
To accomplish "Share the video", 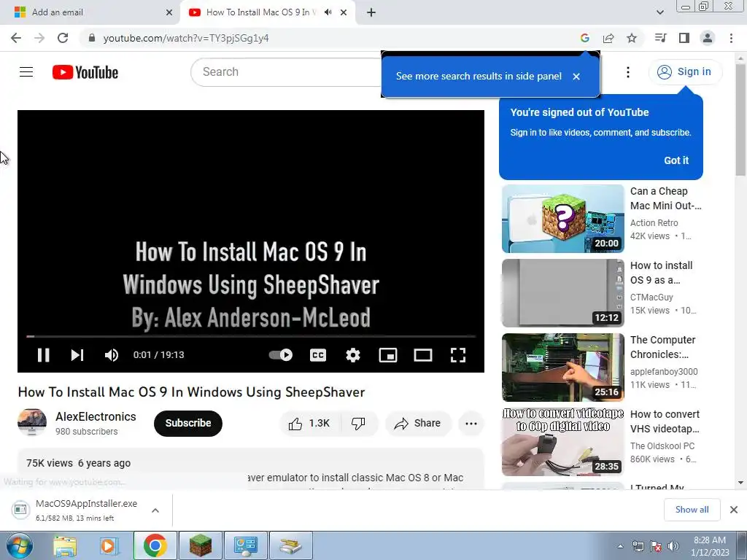I will 418,423.
